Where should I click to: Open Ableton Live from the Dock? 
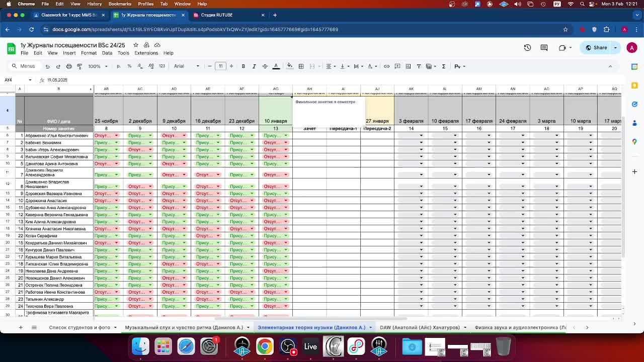[310, 346]
